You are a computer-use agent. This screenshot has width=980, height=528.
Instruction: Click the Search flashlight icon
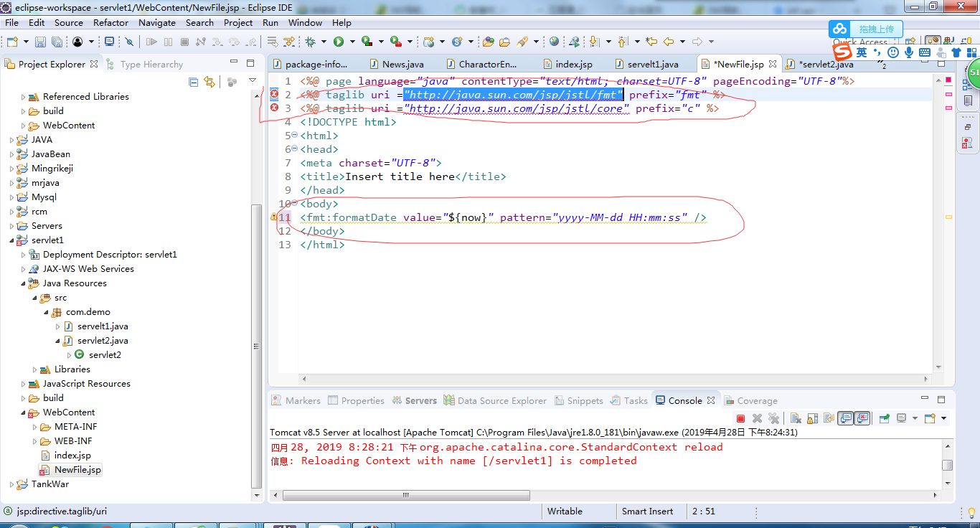522,42
